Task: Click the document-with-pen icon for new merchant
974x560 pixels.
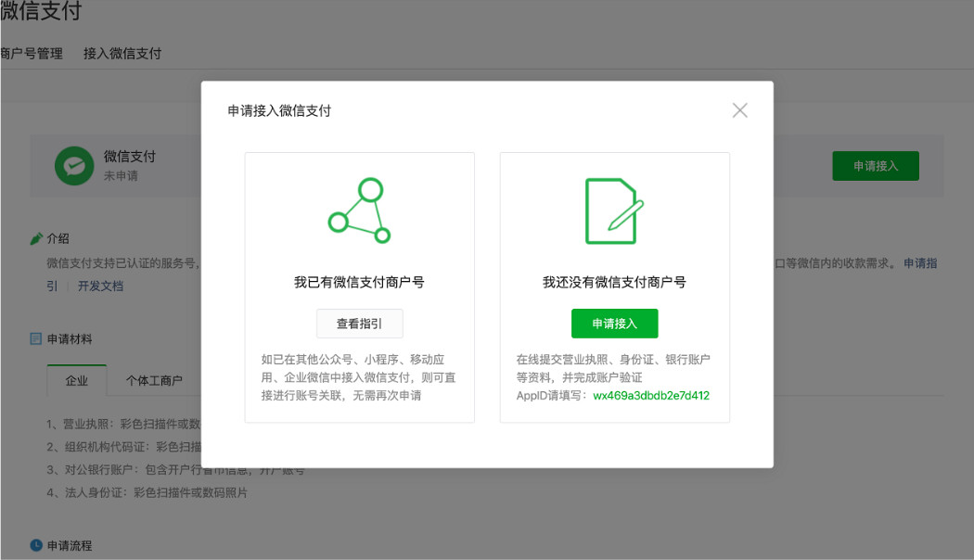Action: click(x=614, y=211)
